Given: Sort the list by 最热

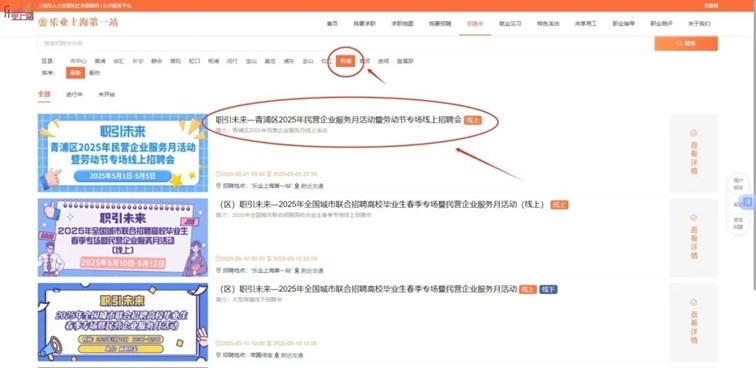Looking at the screenshot, I should (x=94, y=73).
